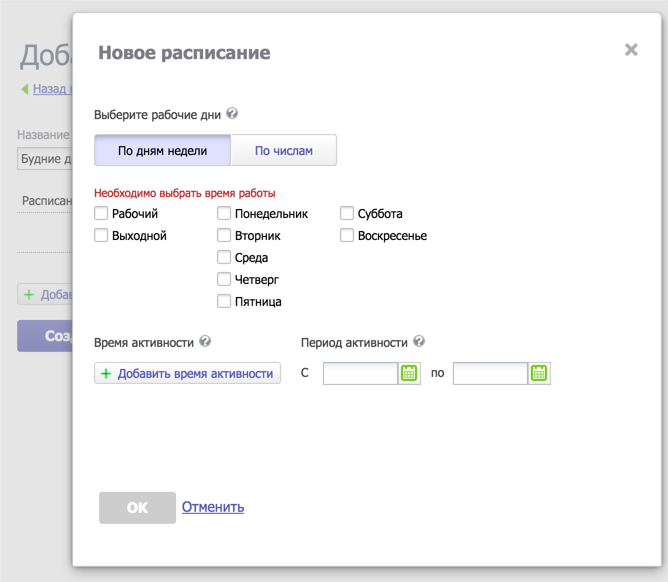Screen dimensions: 668x582
Task: Switch to 'По числам' tab
Action: 283,151
